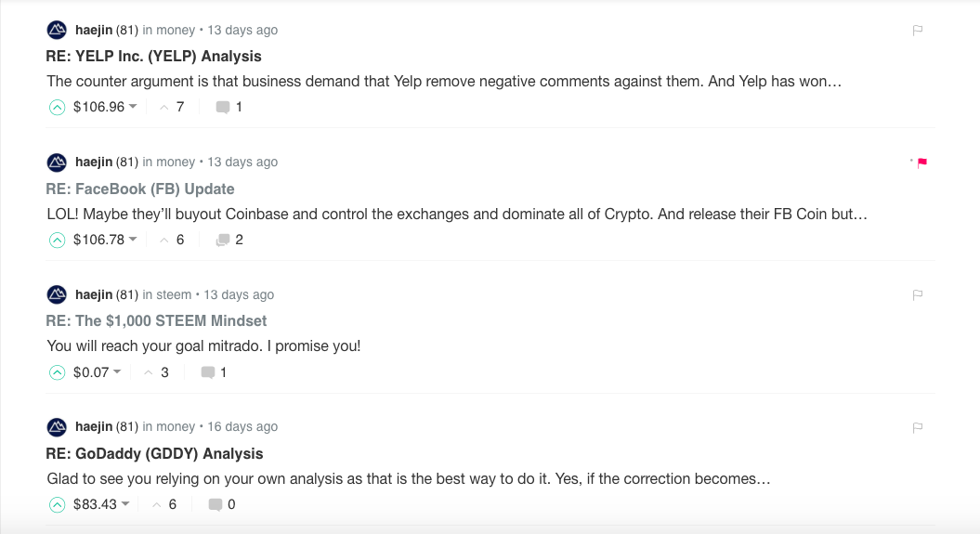This screenshot has width=980, height=534.
Task: Upvote the $1,000 STEEM Mindset reply
Action: coord(57,372)
